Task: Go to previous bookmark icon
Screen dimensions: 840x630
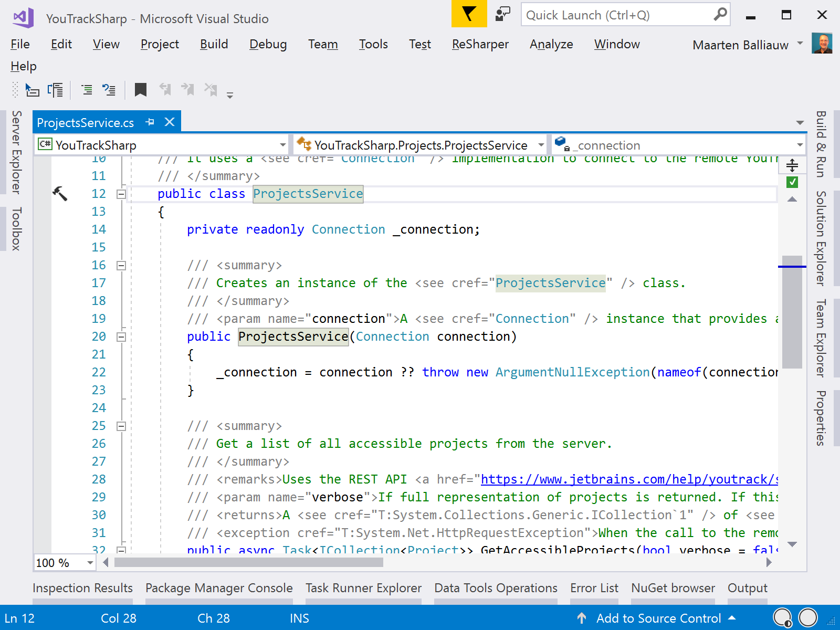Action: click(165, 89)
